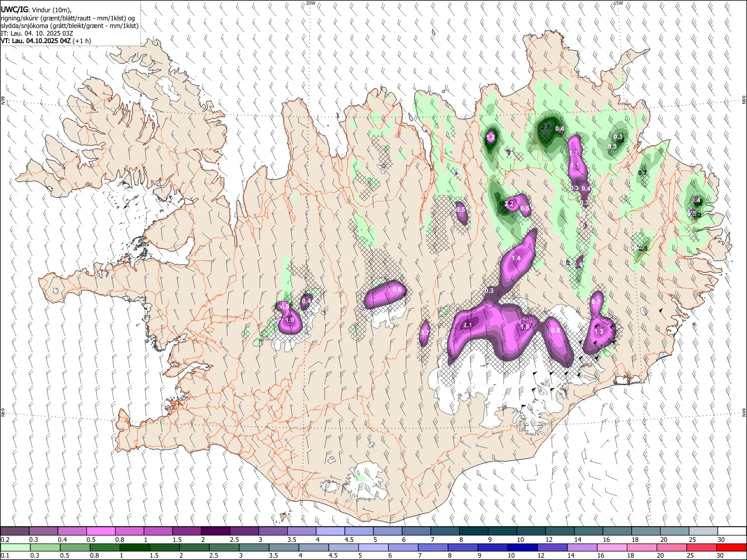The image size is (747, 560).
Task: Select the 'IT: Lau. 04. 10. 2025 03Z' line
Action: click(37, 33)
